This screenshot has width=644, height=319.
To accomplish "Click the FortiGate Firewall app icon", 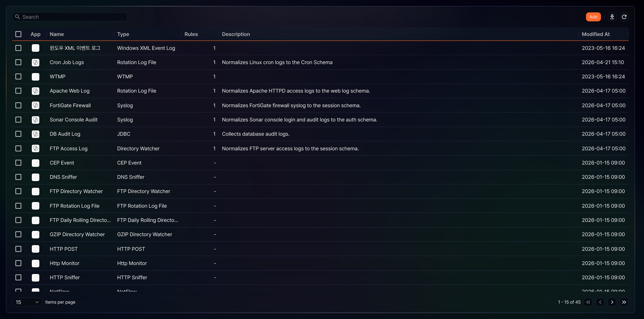I will point(36,105).
